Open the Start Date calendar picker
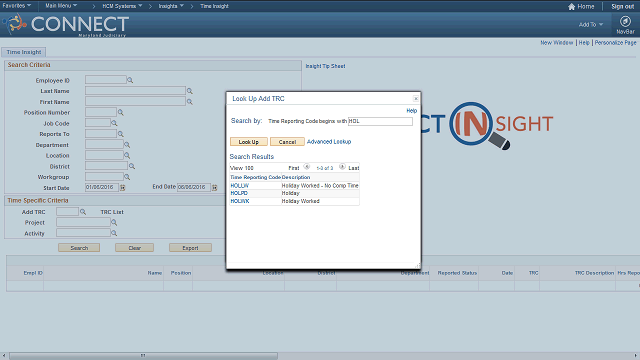 pos(122,188)
